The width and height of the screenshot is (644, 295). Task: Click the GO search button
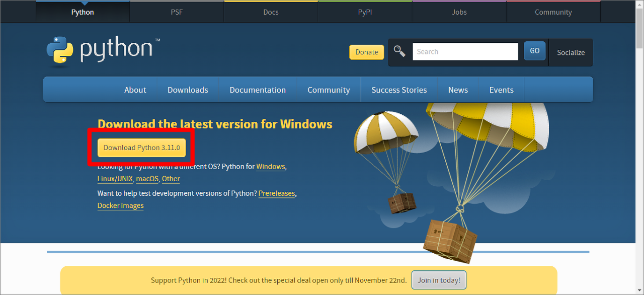[x=535, y=51]
